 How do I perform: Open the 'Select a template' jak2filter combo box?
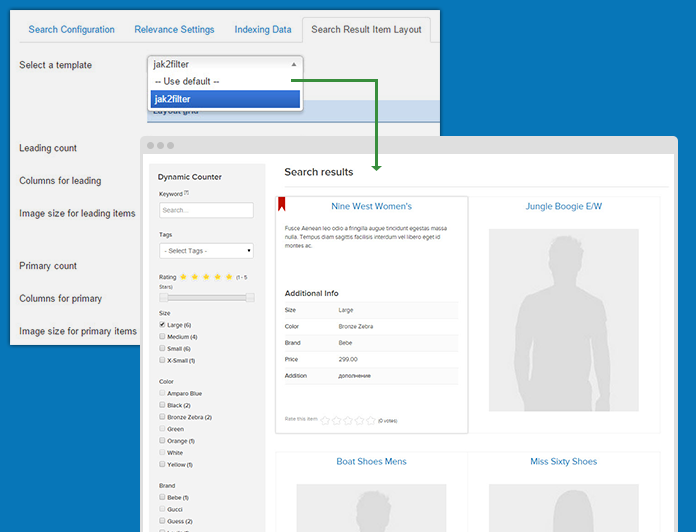point(225,64)
